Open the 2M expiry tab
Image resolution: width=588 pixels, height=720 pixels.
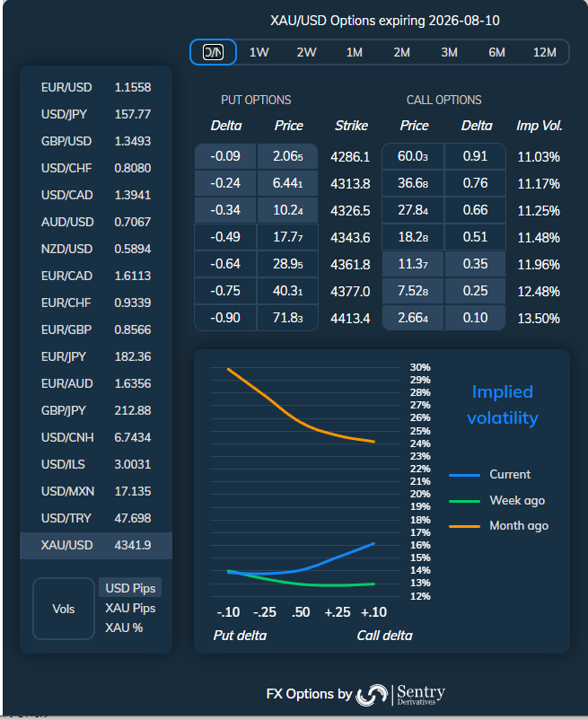click(x=401, y=52)
